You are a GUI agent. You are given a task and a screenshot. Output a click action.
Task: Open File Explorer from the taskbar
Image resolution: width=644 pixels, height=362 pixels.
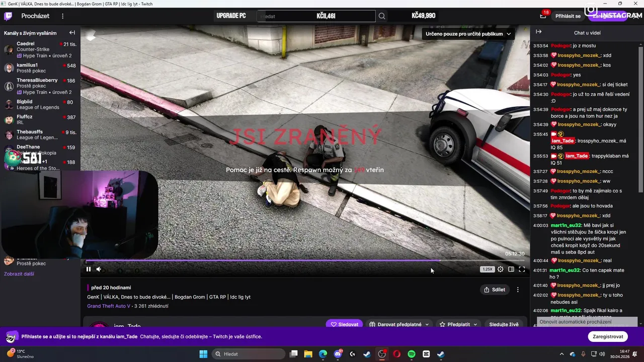308,354
